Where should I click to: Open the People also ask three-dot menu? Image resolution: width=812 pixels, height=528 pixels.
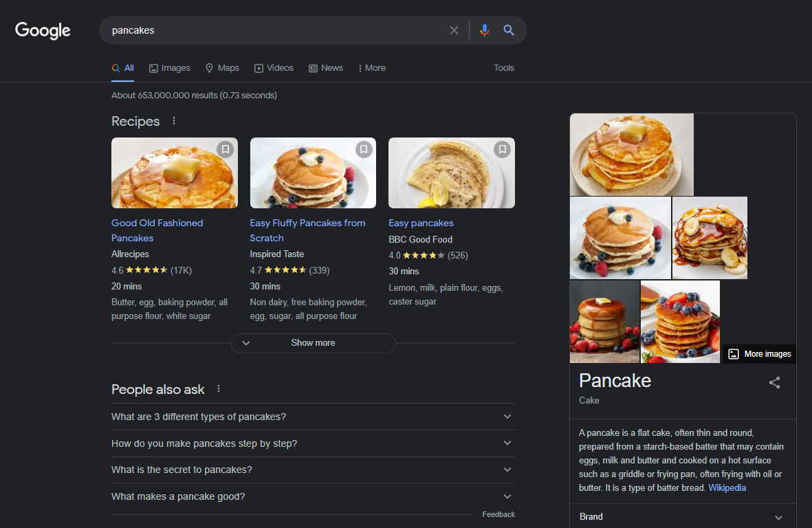click(x=219, y=388)
